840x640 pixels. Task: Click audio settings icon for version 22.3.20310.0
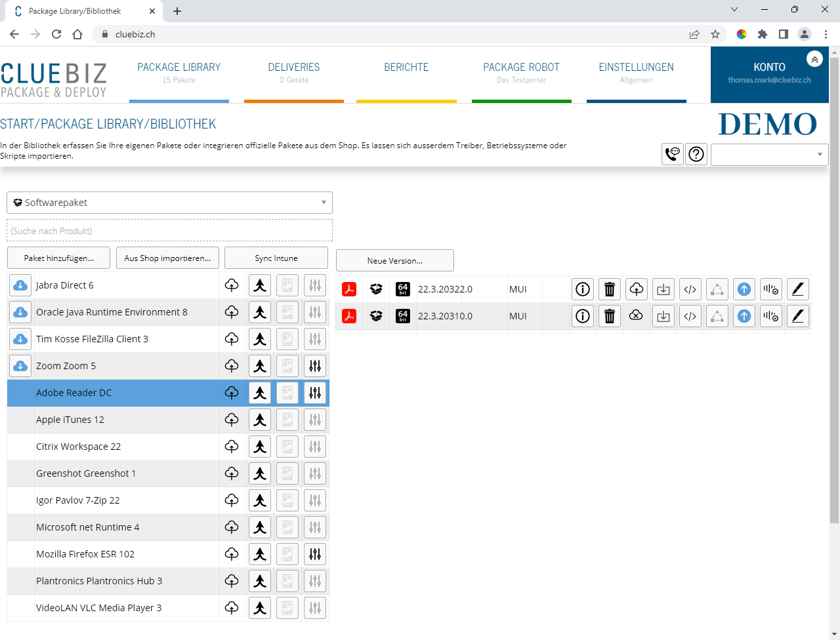tap(771, 316)
